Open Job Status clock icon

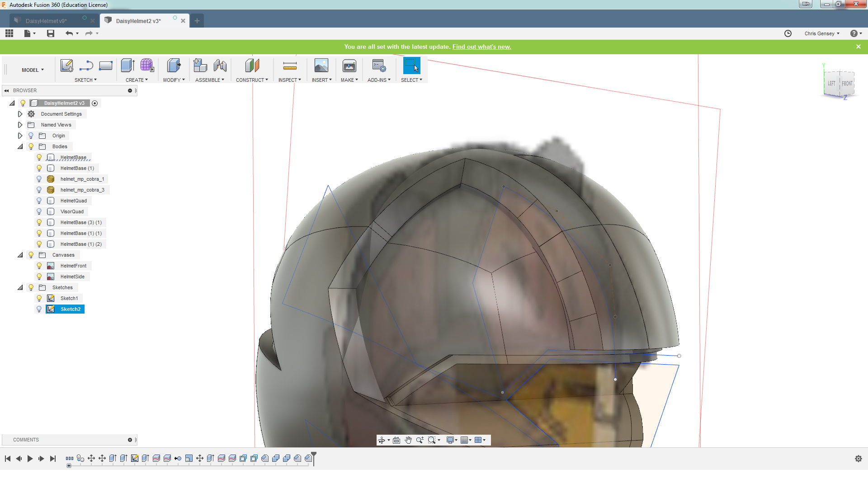click(788, 33)
